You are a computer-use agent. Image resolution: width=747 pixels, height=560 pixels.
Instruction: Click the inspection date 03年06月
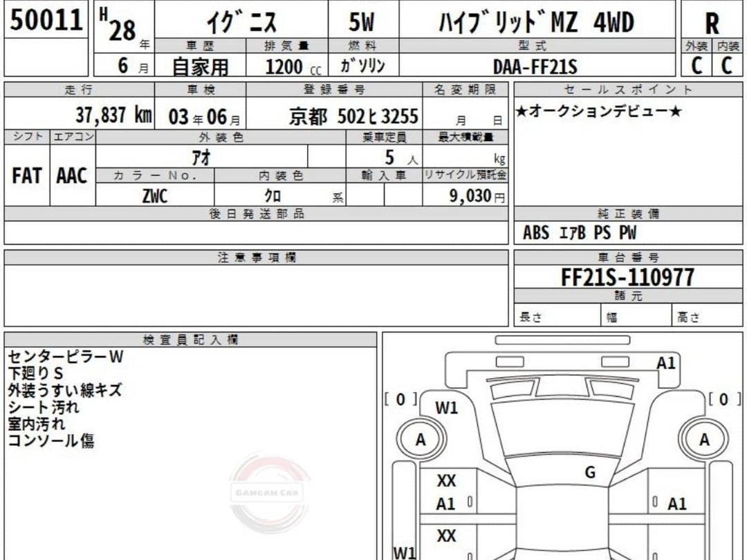pyautogui.click(x=204, y=117)
